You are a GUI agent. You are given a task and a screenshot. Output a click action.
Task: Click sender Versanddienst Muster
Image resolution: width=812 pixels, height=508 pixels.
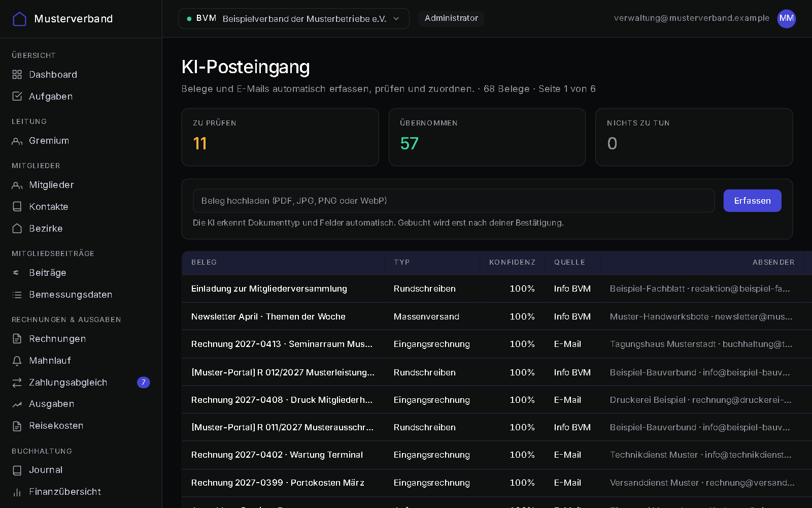click(x=702, y=483)
